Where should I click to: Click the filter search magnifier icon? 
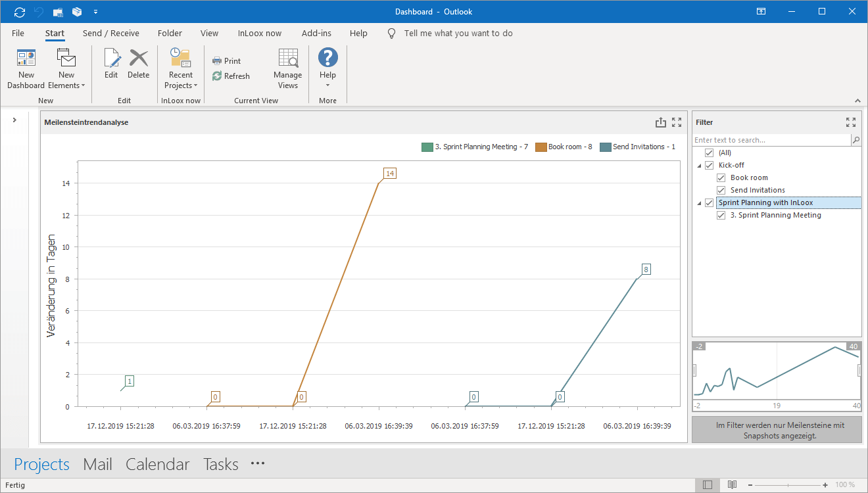coord(856,140)
